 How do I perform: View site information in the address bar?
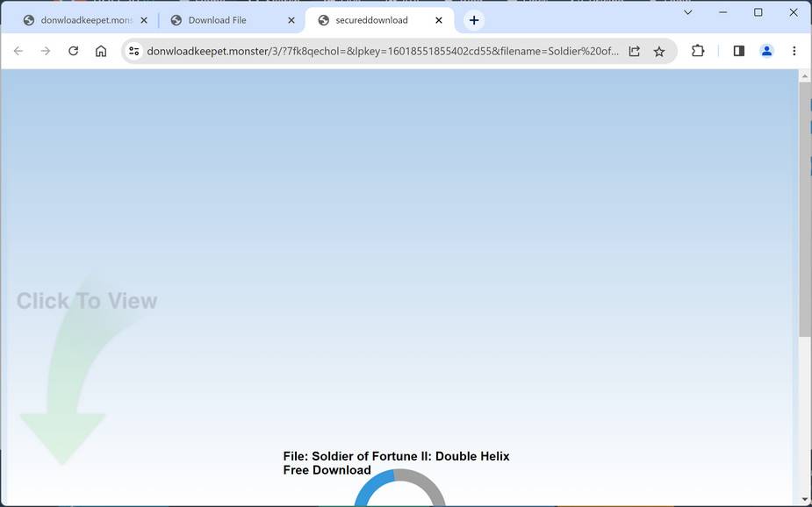point(134,51)
